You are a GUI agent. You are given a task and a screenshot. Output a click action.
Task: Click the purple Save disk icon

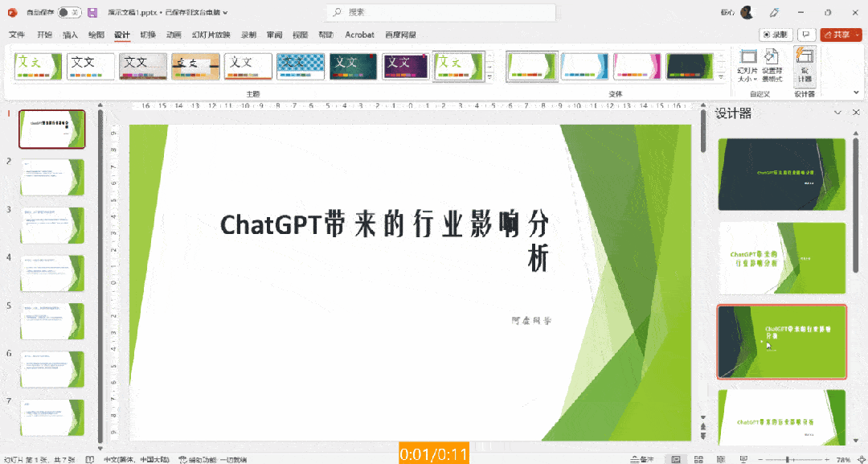click(x=92, y=12)
